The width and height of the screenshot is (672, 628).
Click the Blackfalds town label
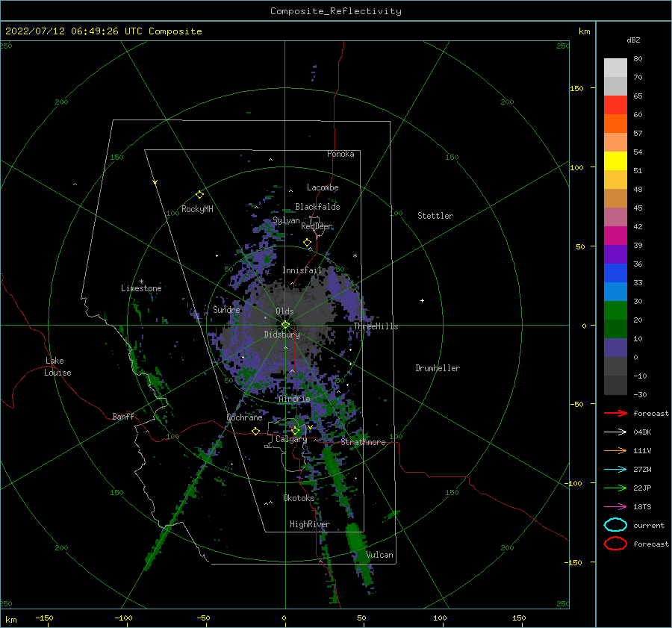point(317,207)
